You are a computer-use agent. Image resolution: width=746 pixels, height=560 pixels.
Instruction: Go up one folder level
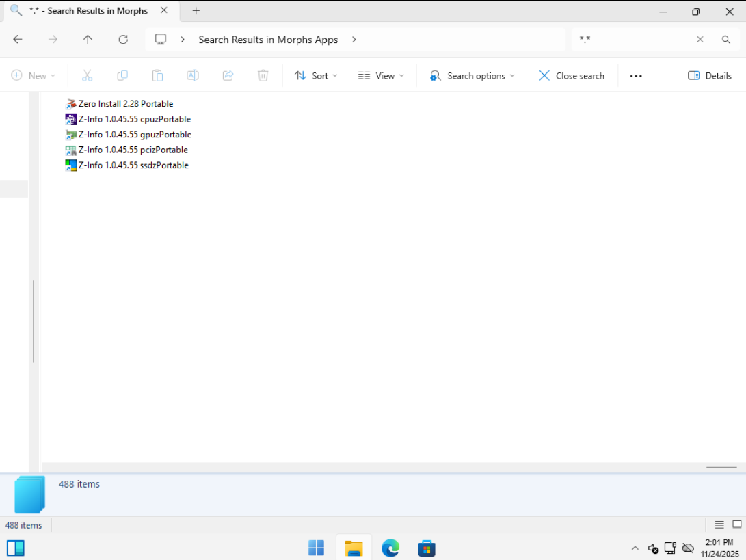click(x=88, y=40)
